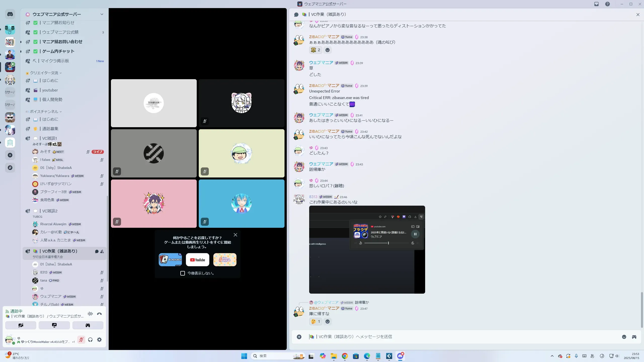
Task: Open the inbox icon in title bar
Action: click(x=596, y=4)
